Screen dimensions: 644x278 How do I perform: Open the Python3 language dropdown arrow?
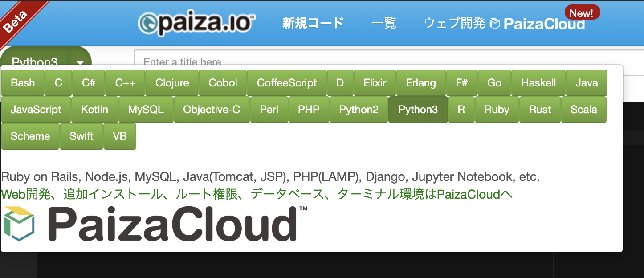tap(81, 62)
